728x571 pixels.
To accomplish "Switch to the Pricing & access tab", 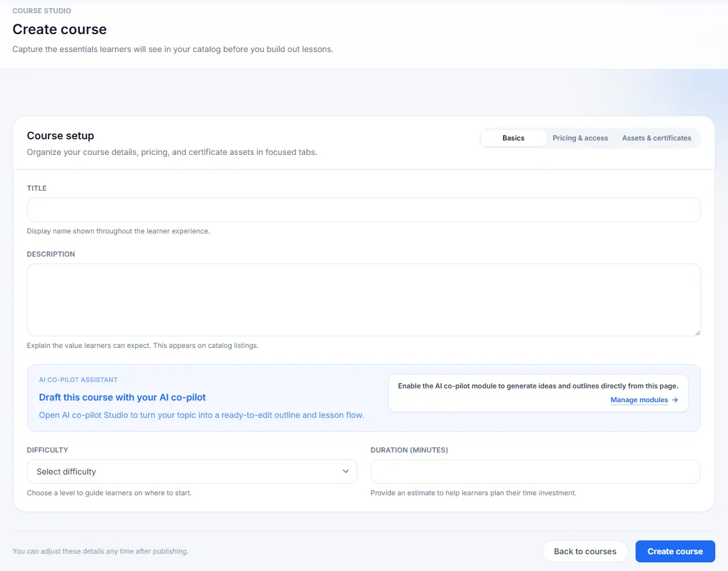I will coord(580,138).
